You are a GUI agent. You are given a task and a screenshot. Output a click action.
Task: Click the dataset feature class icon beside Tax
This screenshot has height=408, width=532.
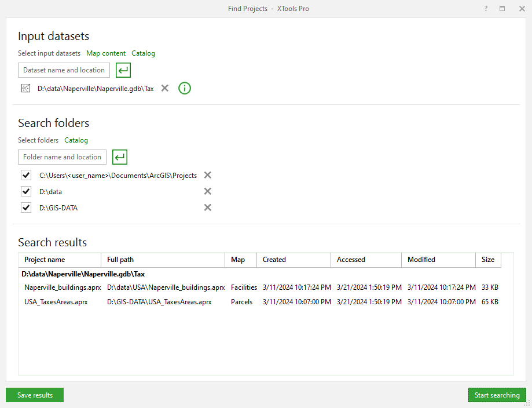click(26, 88)
